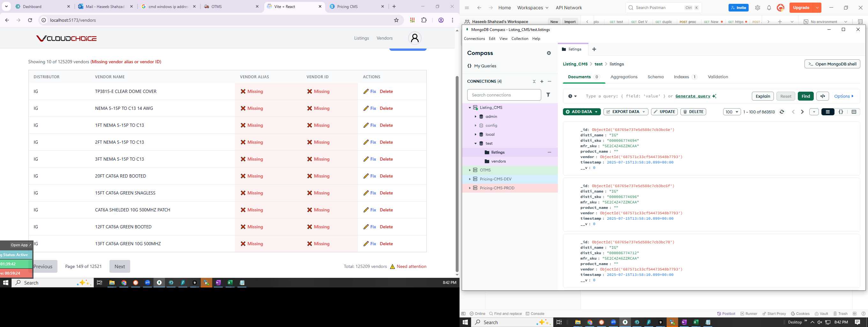The image size is (868, 327).
Task: Click the Compass settings gear icon
Action: pyautogui.click(x=549, y=53)
